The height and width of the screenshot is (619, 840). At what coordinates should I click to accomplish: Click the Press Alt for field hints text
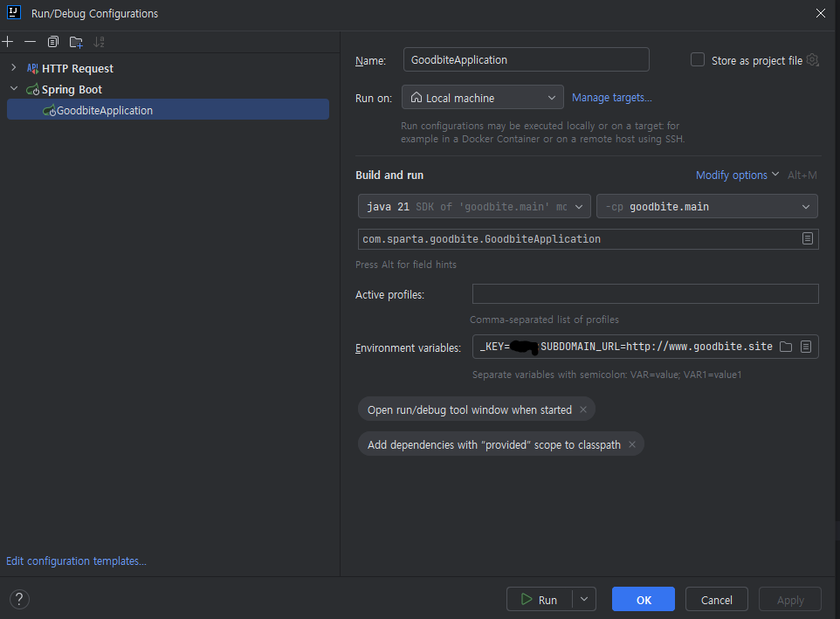point(406,265)
